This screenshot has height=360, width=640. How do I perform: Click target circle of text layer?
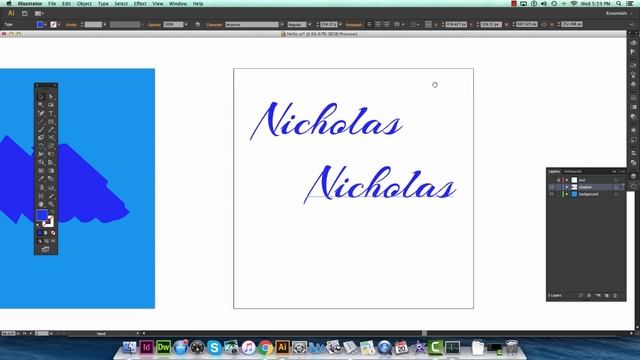click(x=616, y=180)
